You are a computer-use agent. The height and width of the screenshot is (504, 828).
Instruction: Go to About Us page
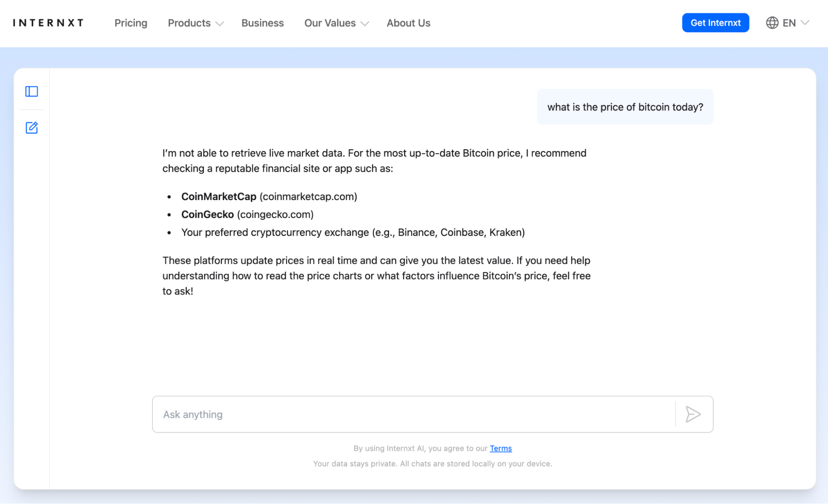[x=408, y=23]
